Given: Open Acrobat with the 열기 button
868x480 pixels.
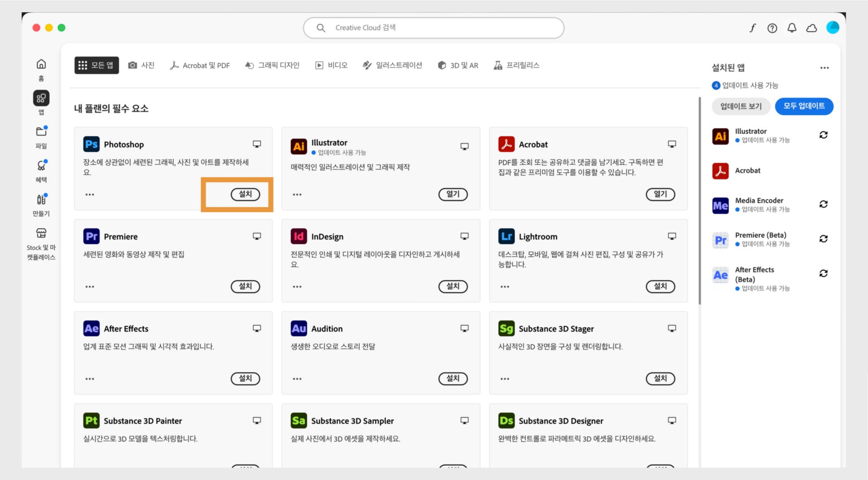Looking at the screenshot, I should tap(660, 194).
